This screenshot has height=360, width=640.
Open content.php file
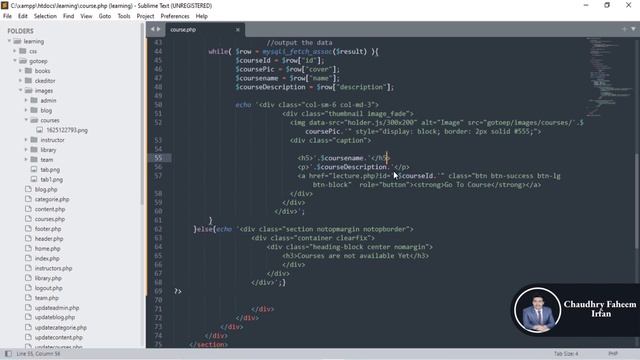tap(50, 209)
